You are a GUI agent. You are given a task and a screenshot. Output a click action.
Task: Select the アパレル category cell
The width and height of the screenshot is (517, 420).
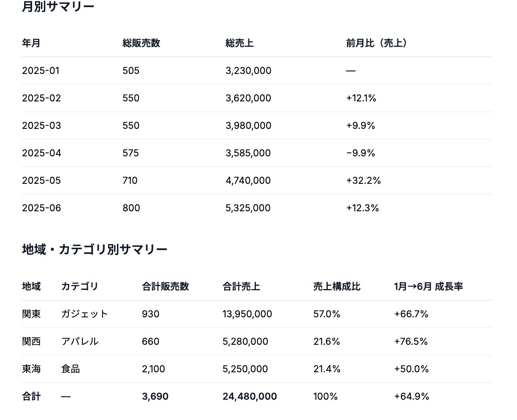pyautogui.click(x=80, y=341)
